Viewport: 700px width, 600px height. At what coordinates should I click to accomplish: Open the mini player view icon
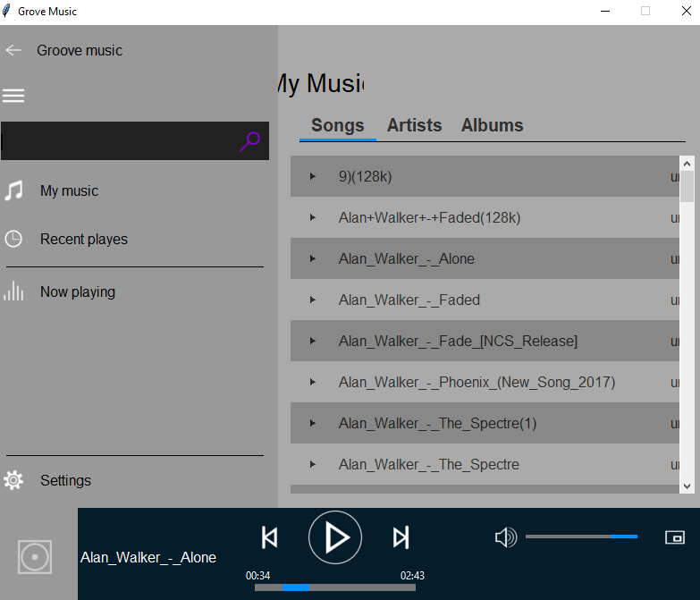point(675,537)
